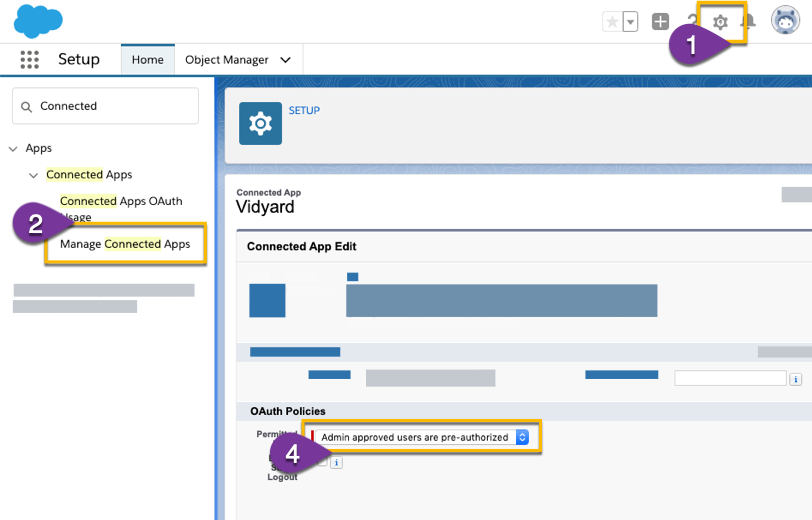812x520 pixels.
Task: Click the Logout field label
Action: [x=282, y=477]
